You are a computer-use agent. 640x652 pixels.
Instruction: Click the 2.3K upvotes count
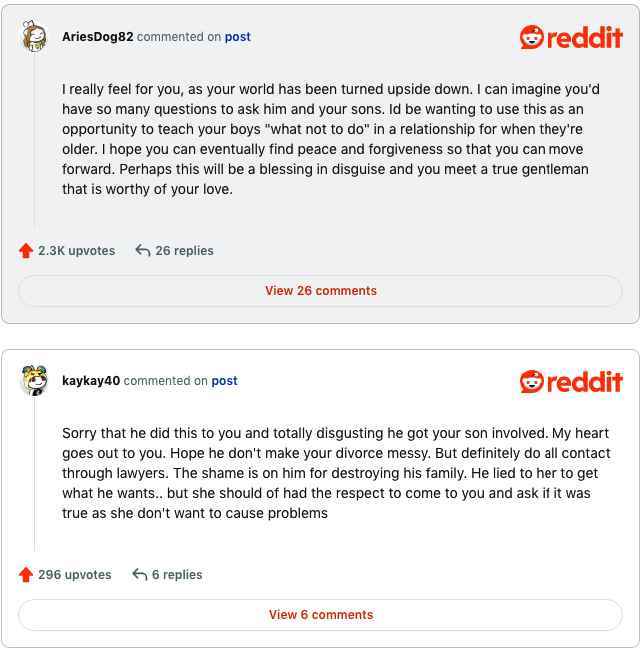76,251
